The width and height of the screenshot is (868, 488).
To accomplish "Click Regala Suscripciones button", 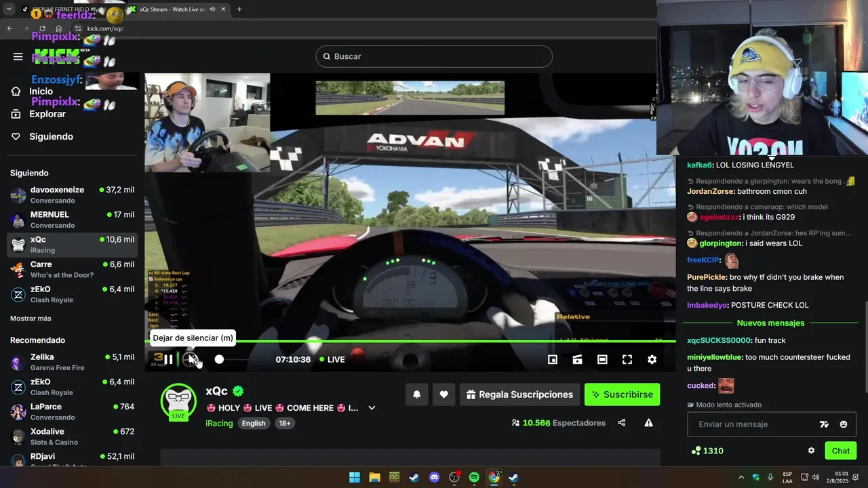I will 519,394.
